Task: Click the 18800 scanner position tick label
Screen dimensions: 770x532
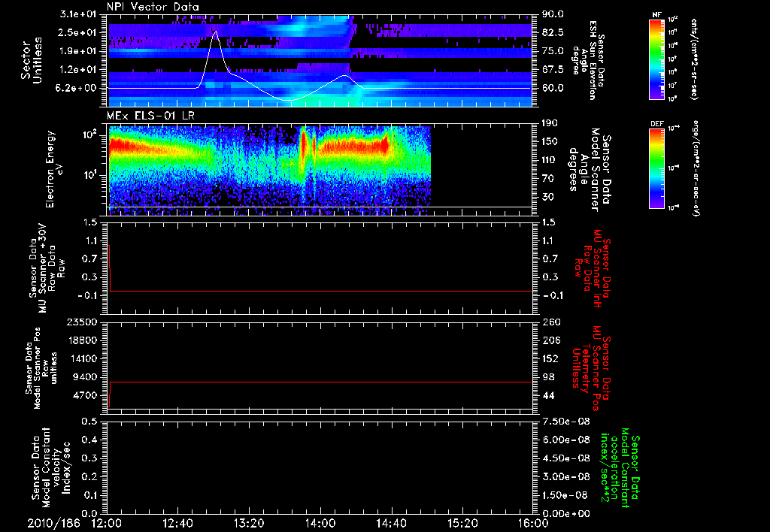Action: 81,340
